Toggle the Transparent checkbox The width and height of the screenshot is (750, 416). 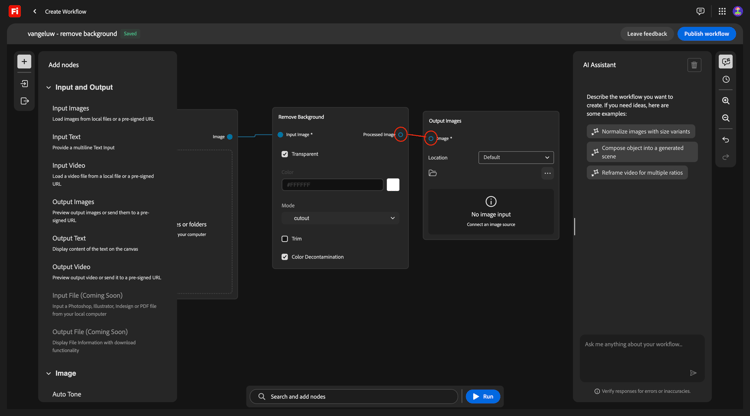pyautogui.click(x=285, y=154)
